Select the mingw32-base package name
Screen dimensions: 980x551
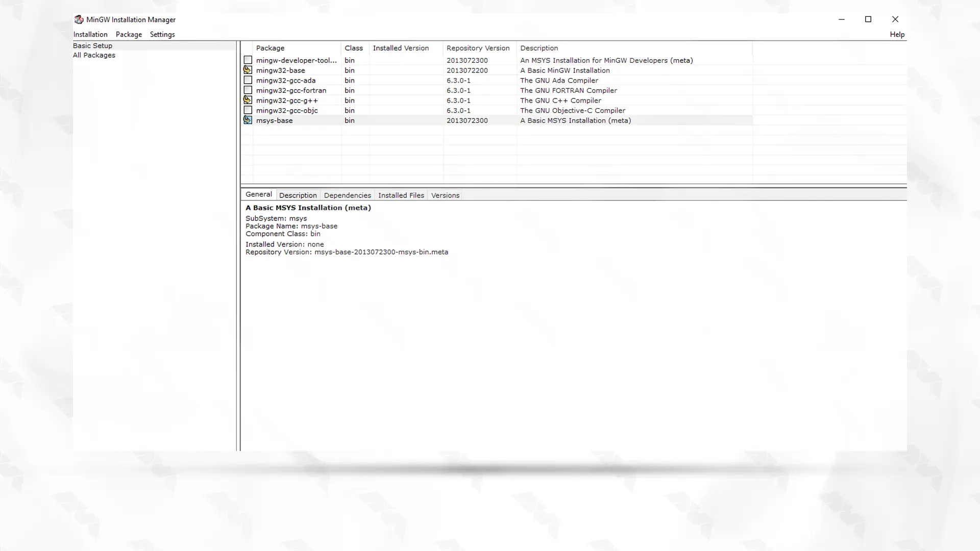(281, 70)
